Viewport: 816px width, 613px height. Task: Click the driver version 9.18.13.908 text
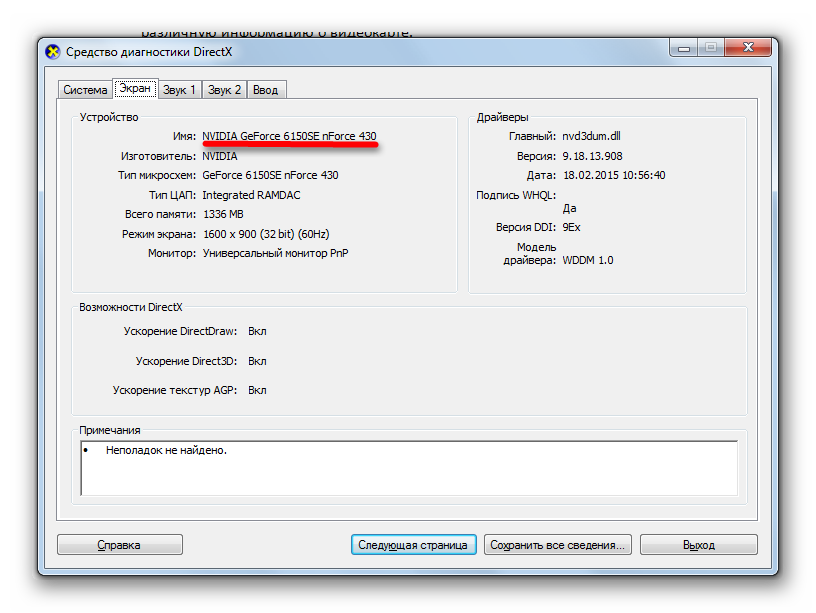(592, 156)
